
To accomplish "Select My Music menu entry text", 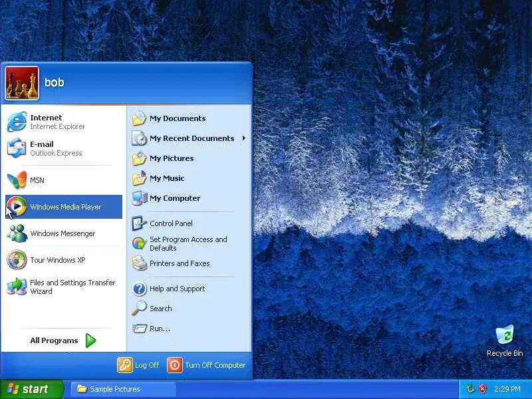I will tap(167, 178).
